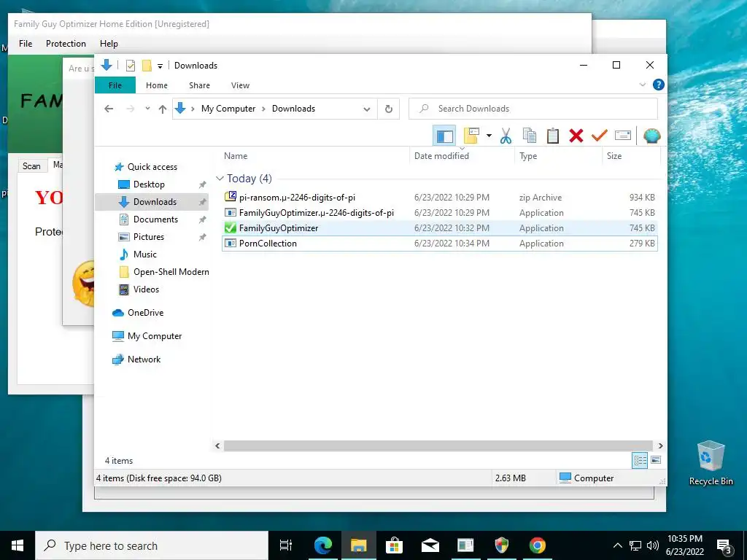Viewport: 747px width, 560px height.
Task: Select Music in navigation pane
Action: [x=145, y=254]
